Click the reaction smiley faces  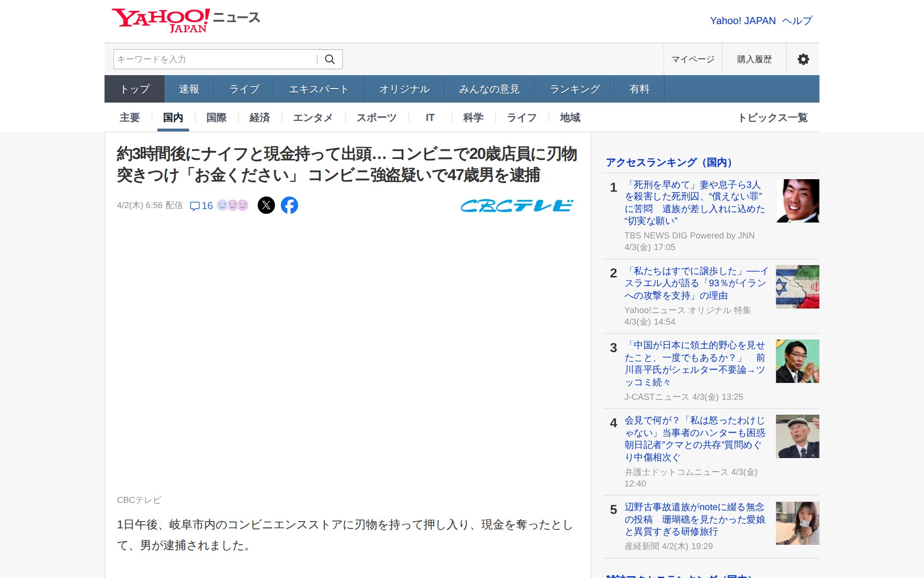[232, 206]
